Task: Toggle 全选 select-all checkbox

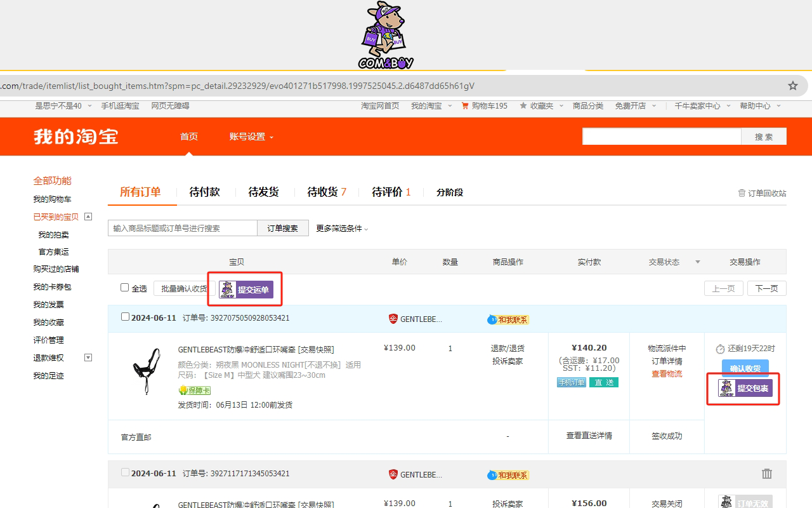Action: [125, 288]
